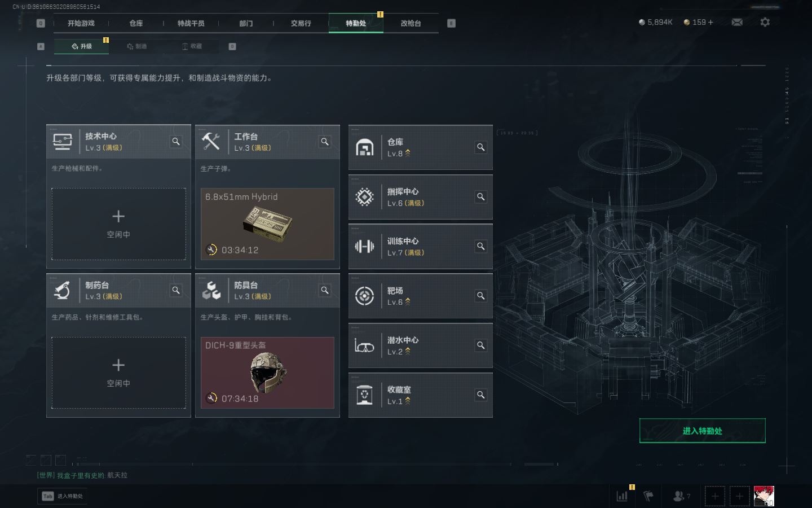Open the mail envelope icon

(x=737, y=22)
